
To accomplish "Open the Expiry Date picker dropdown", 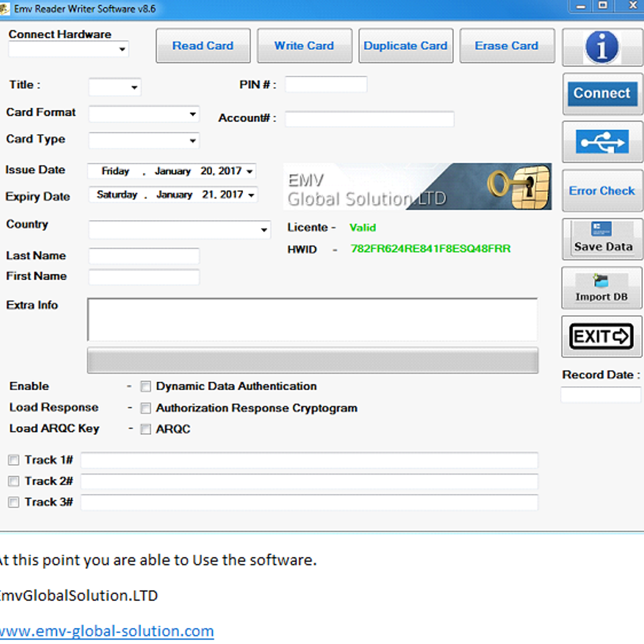I will point(251,195).
